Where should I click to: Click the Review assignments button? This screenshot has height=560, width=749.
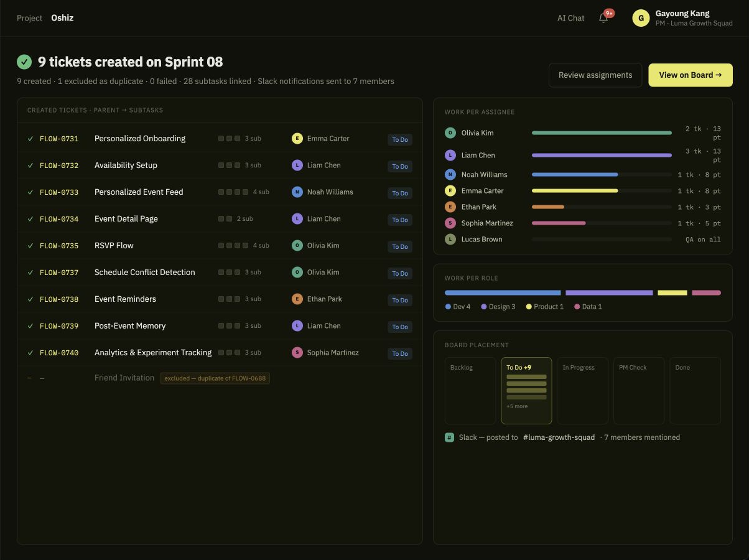595,75
